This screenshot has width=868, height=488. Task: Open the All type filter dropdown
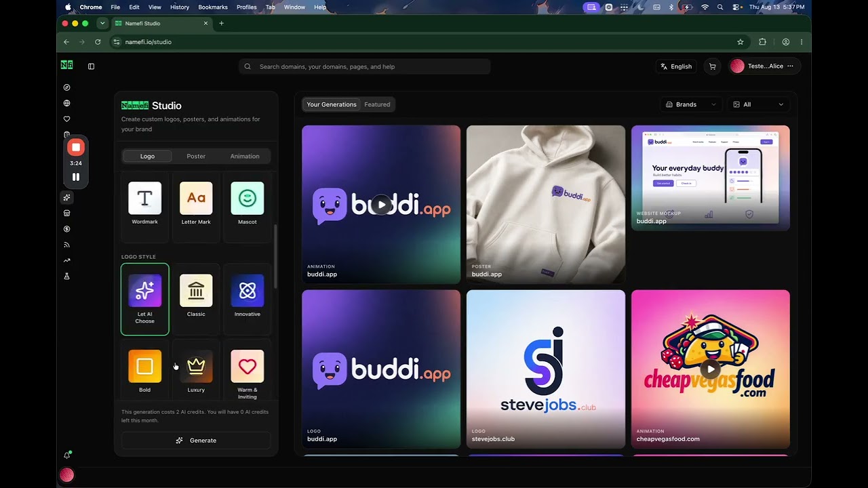[x=758, y=104]
